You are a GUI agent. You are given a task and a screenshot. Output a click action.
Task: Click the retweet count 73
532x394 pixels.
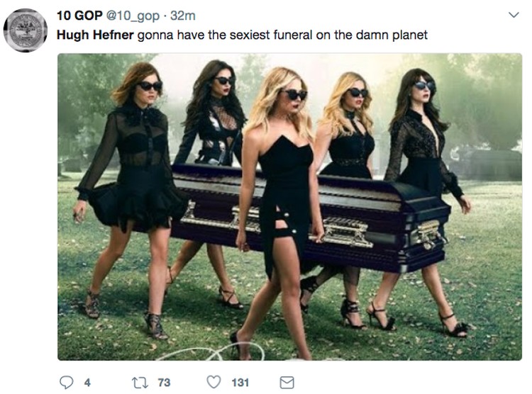(x=164, y=383)
